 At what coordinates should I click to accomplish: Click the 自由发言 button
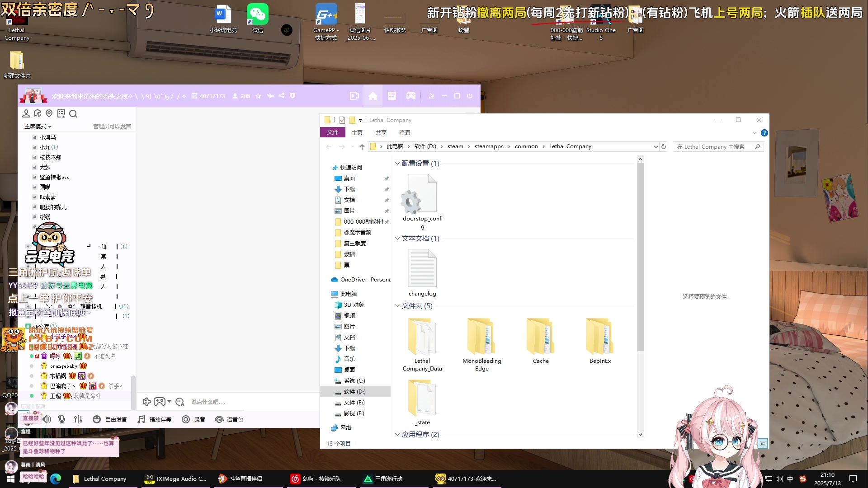[110, 419]
